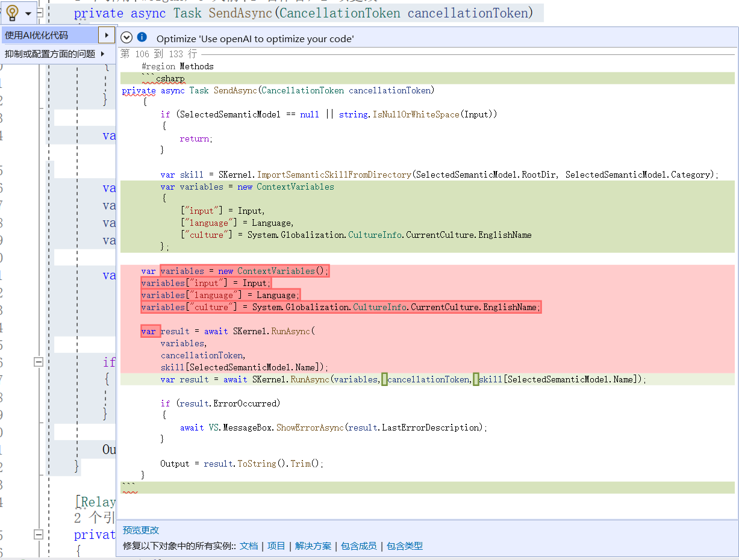The width and height of the screenshot is (739, 560).
Task: Fix all instances in 解决方案
Action: 313,546
